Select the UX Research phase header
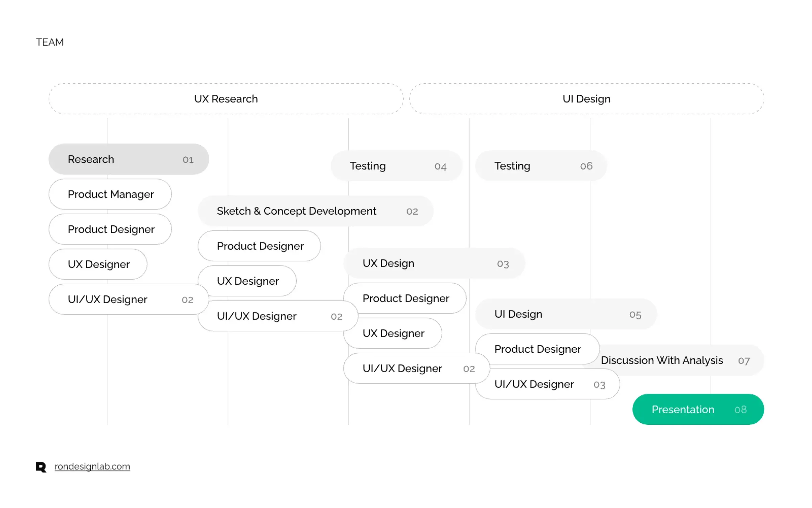 [226, 99]
